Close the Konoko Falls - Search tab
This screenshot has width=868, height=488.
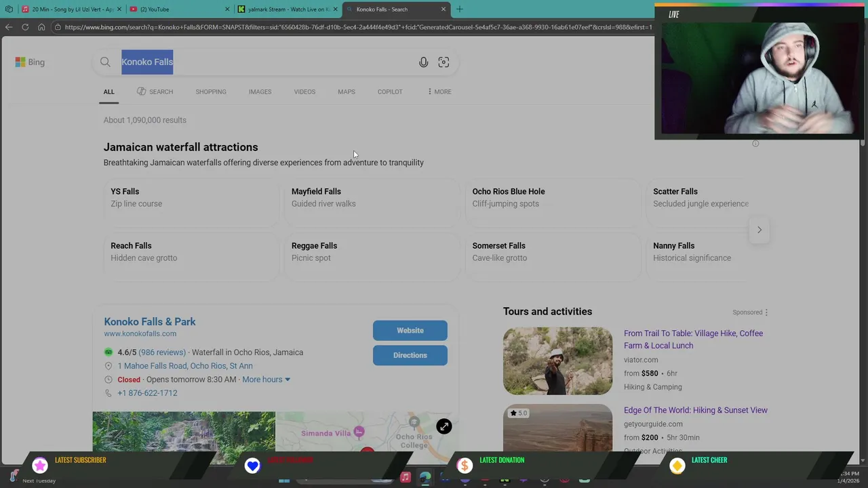[x=443, y=9]
